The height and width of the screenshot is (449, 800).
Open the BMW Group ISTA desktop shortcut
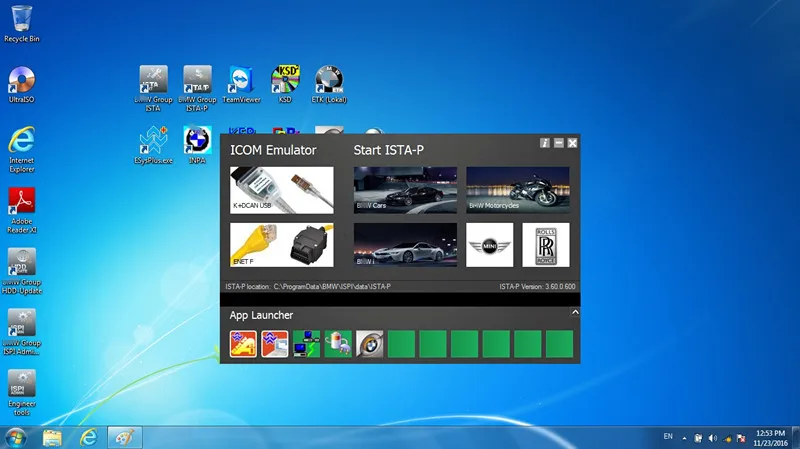pos(154,84)
